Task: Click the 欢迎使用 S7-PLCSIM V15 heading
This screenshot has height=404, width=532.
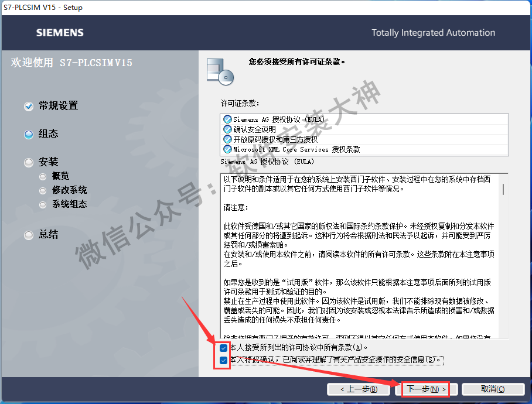Action: pyautogui.click(x=71, y=63)
